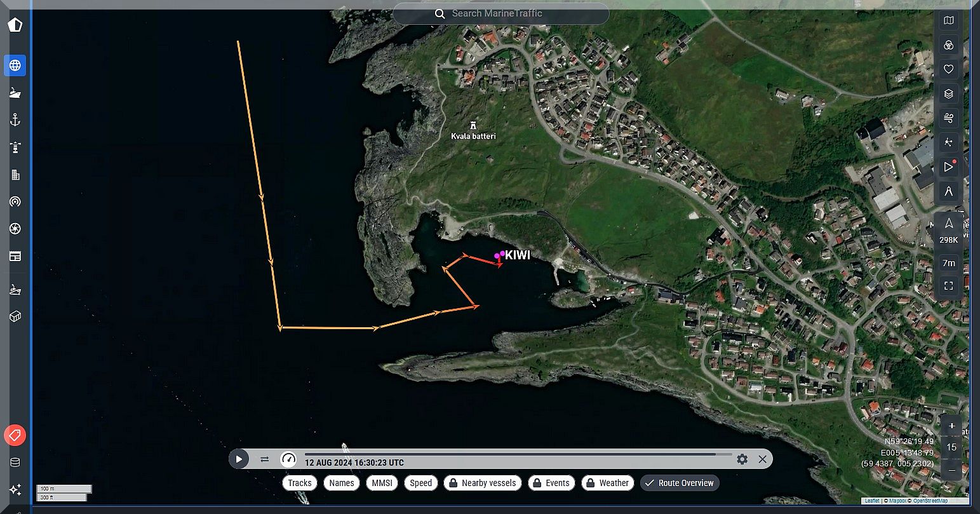Click the locked Nearby vessels button
The image size is (980, 514).
click(x=483, y=483)
